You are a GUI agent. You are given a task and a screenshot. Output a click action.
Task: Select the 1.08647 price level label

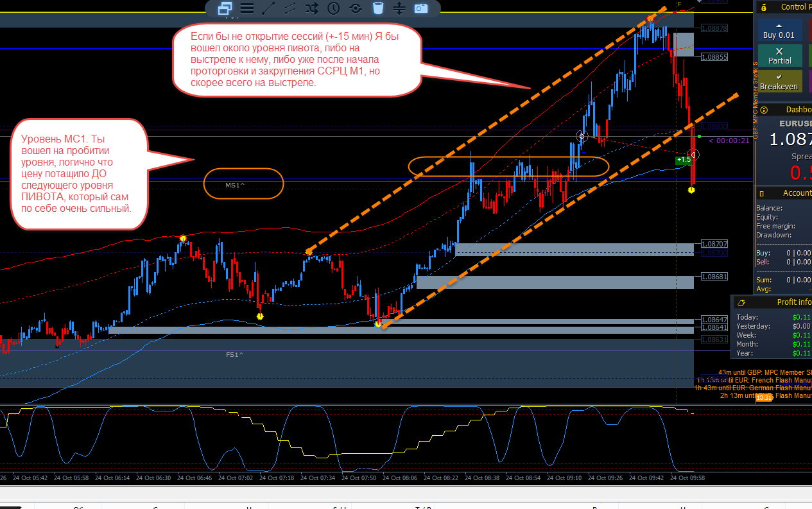tap(714, 320)
